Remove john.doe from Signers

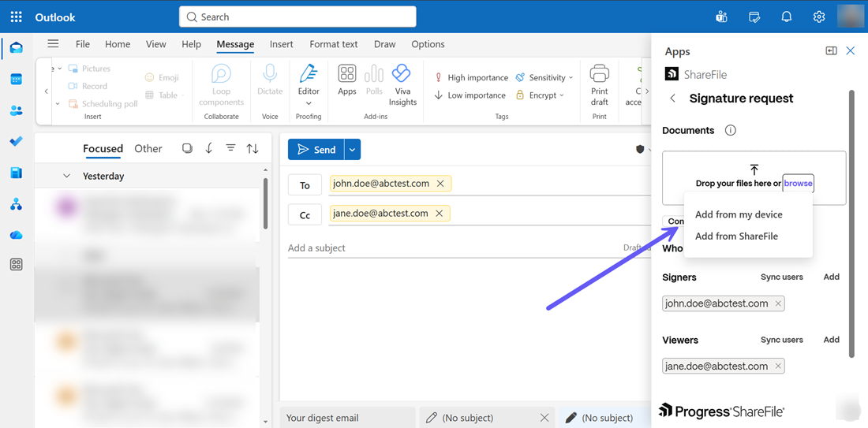tap(778, 303)
